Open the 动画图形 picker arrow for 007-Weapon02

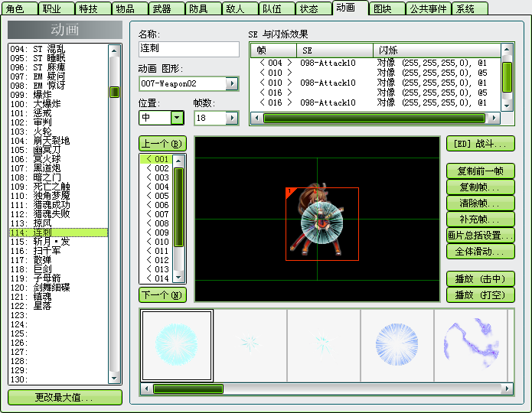coord(232,83)
